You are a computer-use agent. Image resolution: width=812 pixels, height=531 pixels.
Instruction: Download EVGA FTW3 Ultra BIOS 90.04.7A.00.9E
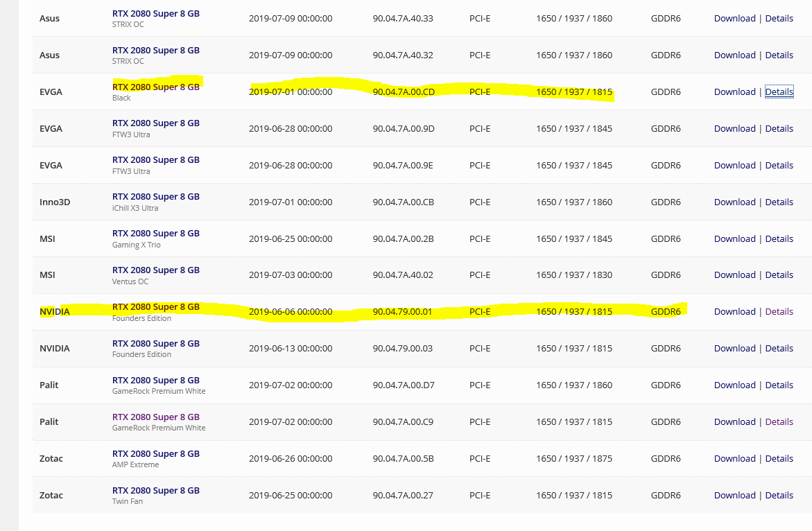tap(734, 166)
